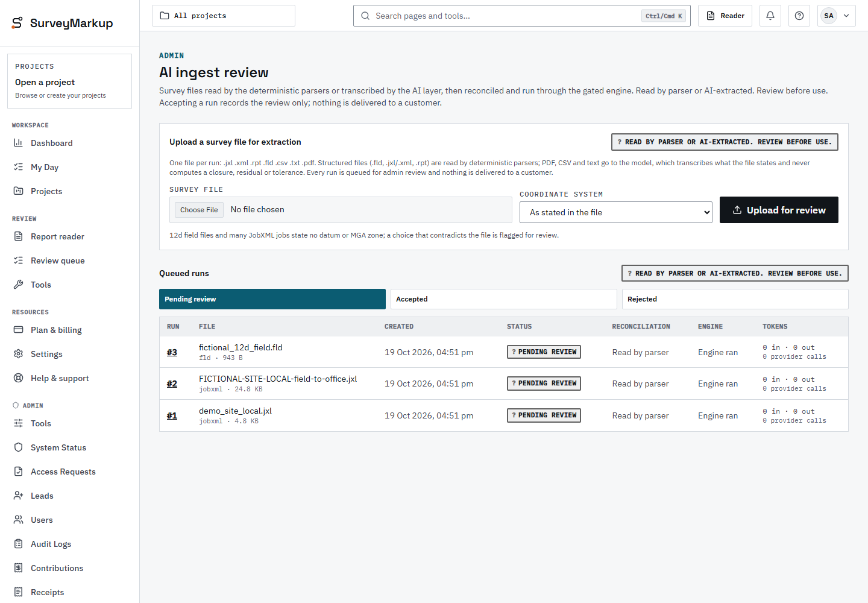The height and width of the screenshot is (603, 868).
Task: Focus the Search pages and tools field
Action: click(522, 16)
